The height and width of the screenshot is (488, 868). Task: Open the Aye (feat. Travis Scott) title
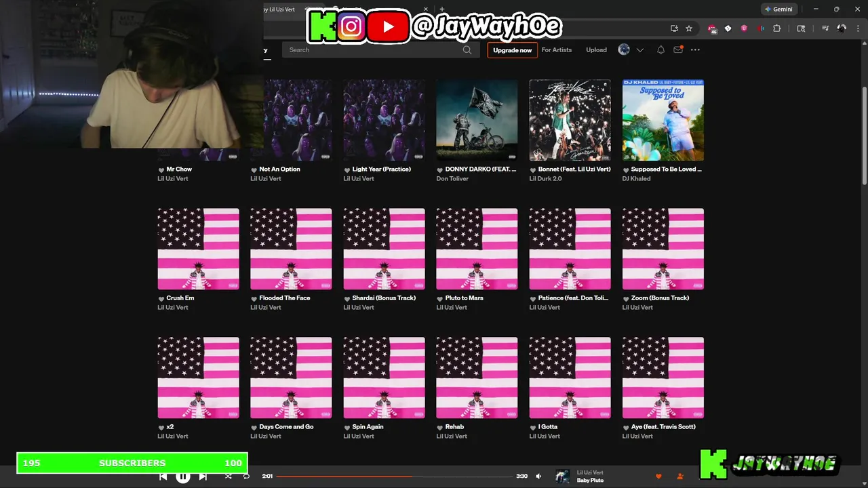[663, 427]
